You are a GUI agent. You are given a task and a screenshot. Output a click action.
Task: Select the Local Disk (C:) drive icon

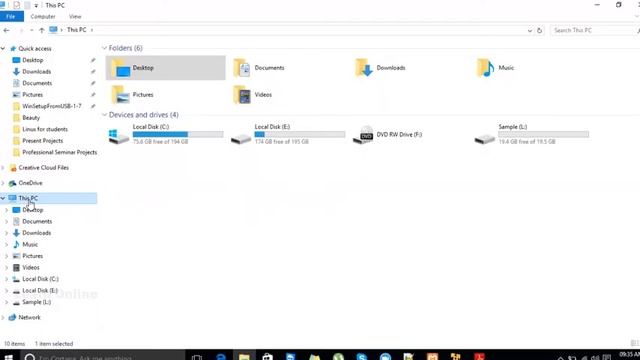(119, 136)
